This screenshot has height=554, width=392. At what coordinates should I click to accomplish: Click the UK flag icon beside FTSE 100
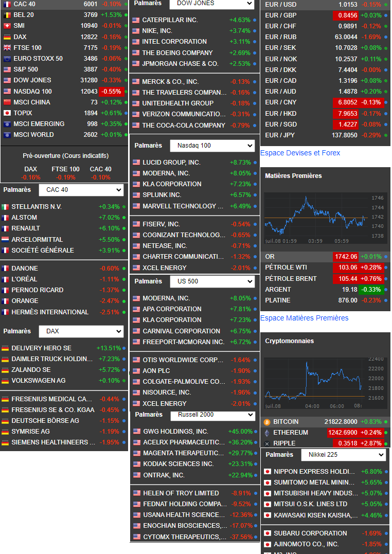[7, 48]
